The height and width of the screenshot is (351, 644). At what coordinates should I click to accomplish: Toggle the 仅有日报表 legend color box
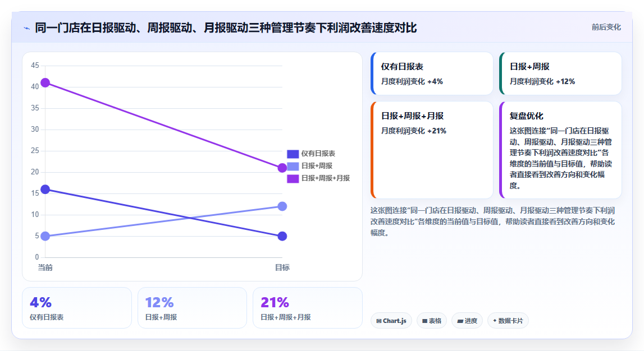293,154
